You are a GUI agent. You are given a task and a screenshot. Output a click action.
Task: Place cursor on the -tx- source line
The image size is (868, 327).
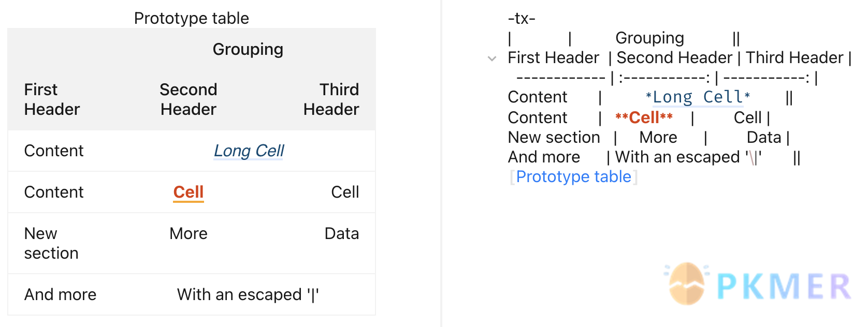coord(522,19)
